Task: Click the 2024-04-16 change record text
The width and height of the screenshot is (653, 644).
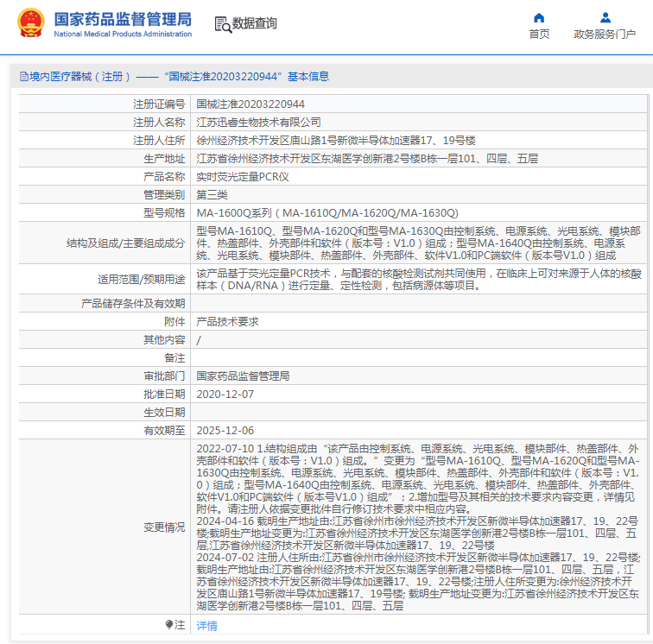Action: (418, 534)
